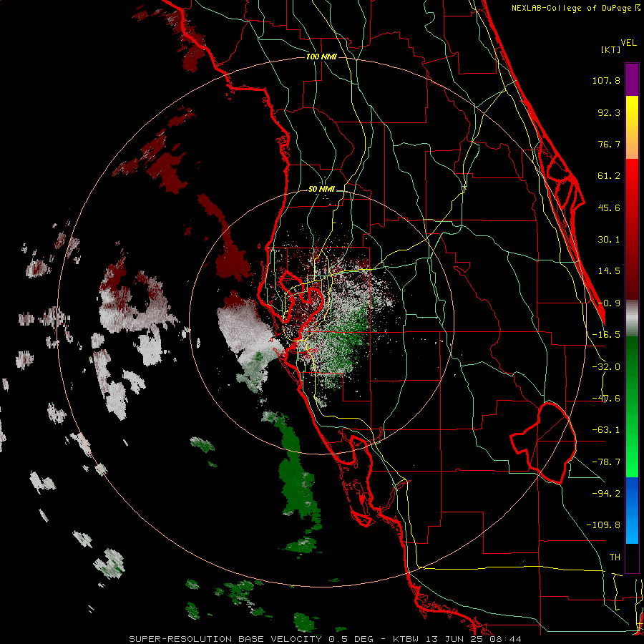Viewport: 644px width, 644px height.
Task: Pick the bright red segment of velocity scale
Action: (x=632, y=229)
